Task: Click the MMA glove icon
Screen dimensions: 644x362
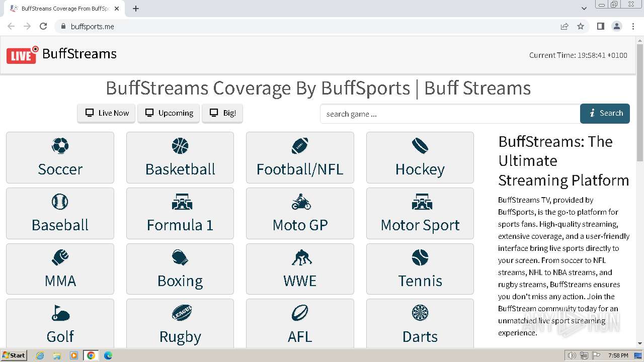Action: (x=60, y=257)
